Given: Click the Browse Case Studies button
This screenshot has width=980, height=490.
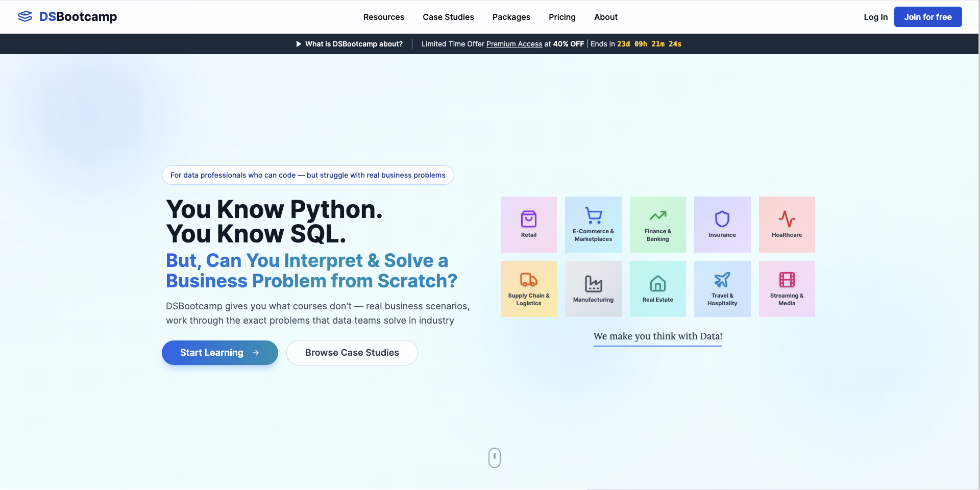Looking at the screenshot, I should 352,353.
